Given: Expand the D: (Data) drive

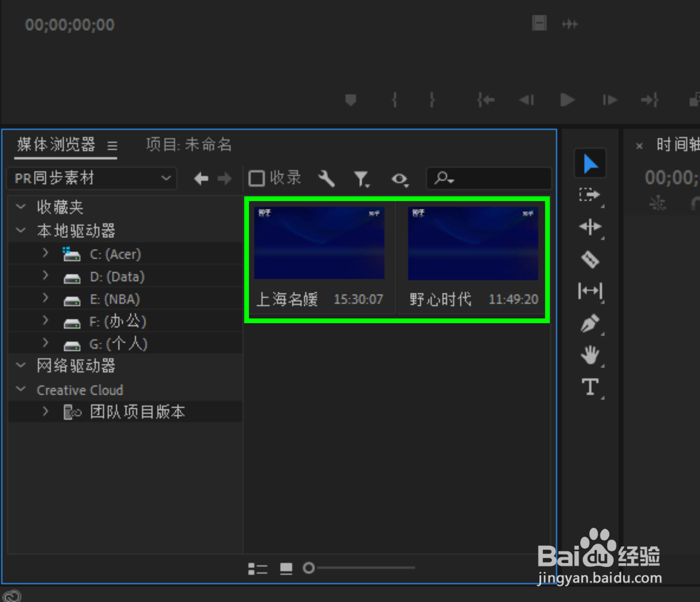Looking at the screenshot, I should [x=45, y=276].
